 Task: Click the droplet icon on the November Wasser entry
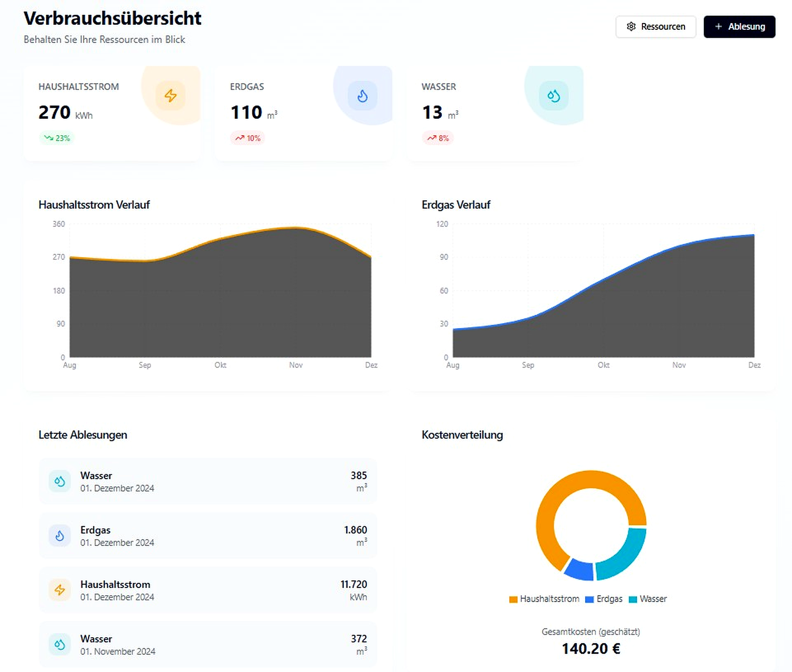[x=59, y=644]
